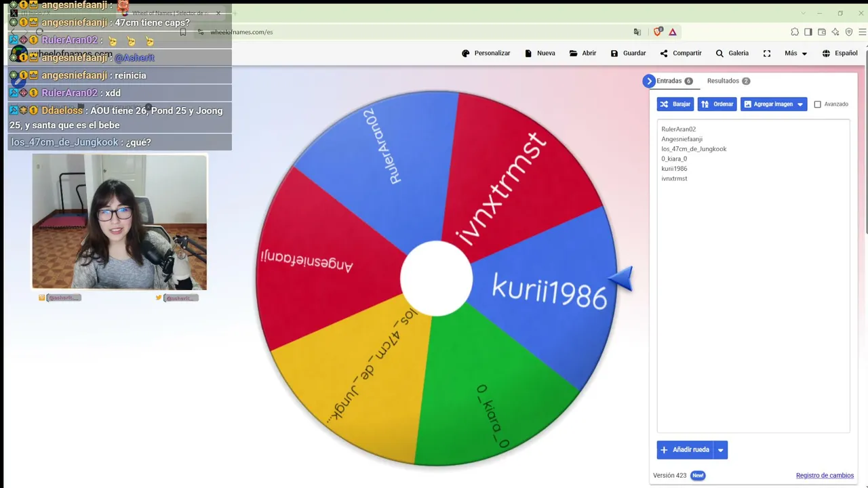Open Agregar imagen dropdown arrow

click(801, 104)
